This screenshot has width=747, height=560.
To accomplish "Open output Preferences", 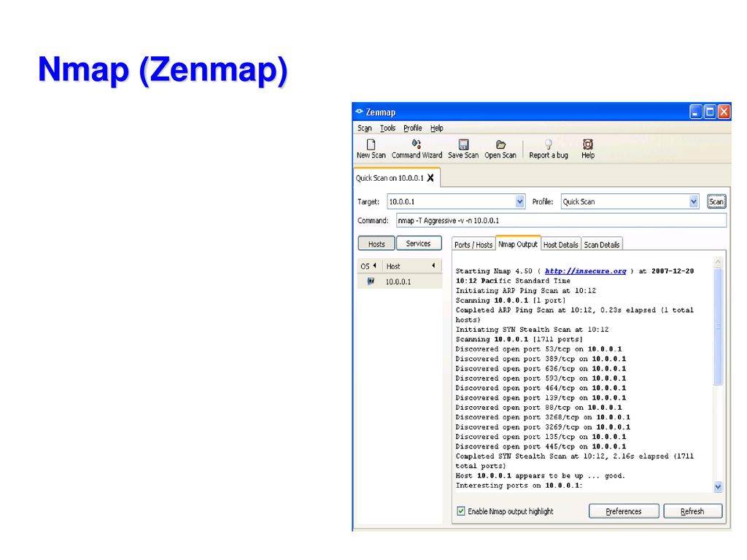I will pos(624,511).
